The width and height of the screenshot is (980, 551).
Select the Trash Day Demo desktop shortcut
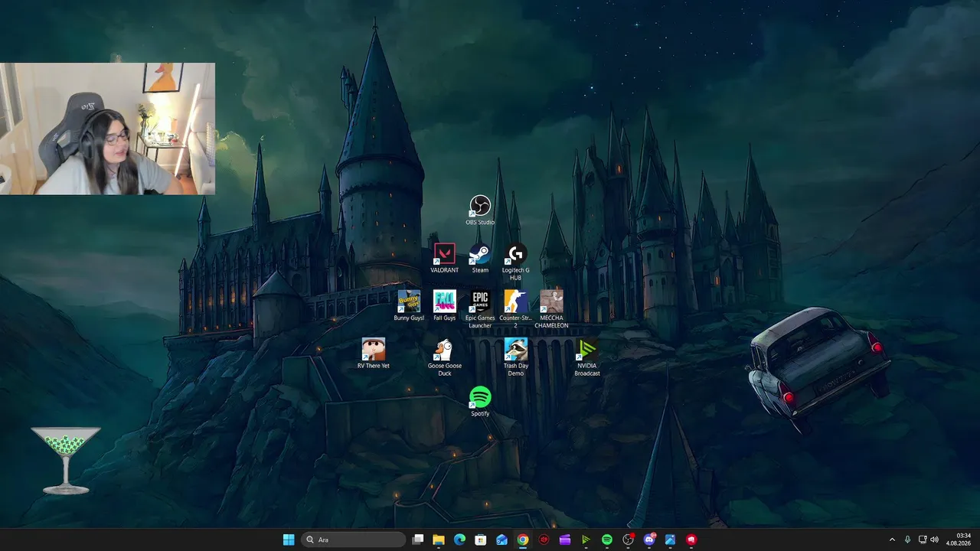point(516,357)
